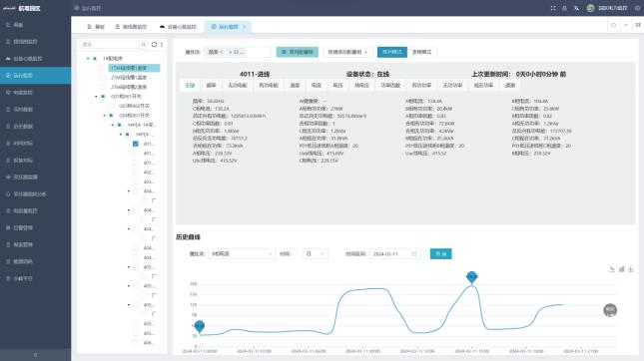Check the second 2TM母线槽 temperature checkbox
The height and width of the screenshot is (361, 644).
(x=103, y=87)
